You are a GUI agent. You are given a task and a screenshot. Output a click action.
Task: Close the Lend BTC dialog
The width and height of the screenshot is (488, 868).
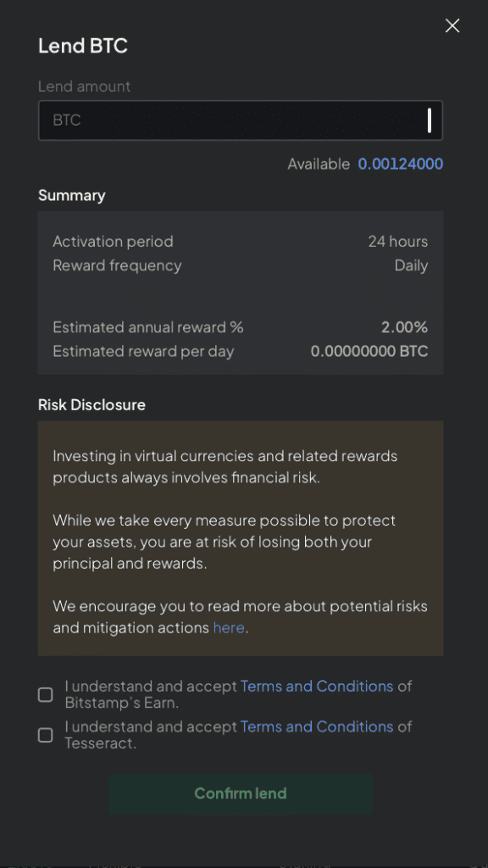(x=452, y=25)
